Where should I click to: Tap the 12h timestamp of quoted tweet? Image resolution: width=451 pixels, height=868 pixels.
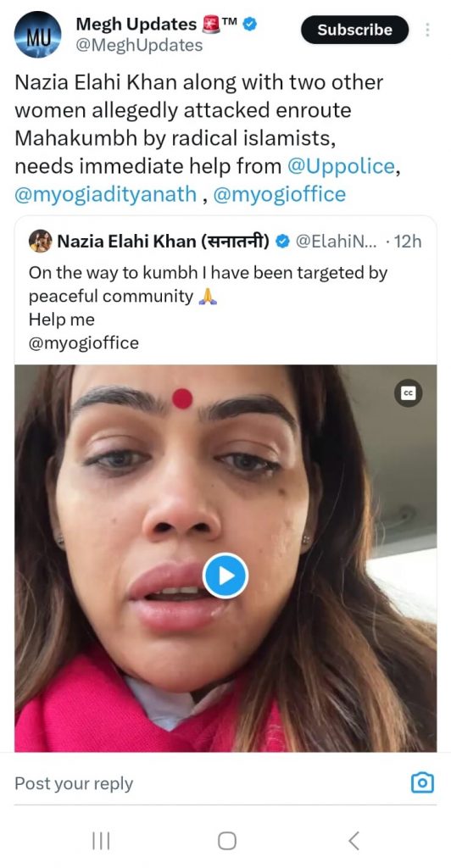pos(409,242)
